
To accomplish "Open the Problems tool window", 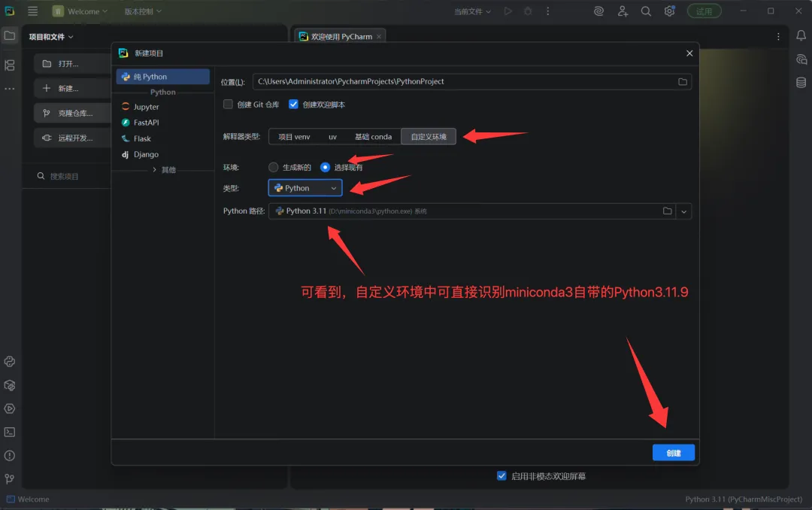I will point(10,456).
